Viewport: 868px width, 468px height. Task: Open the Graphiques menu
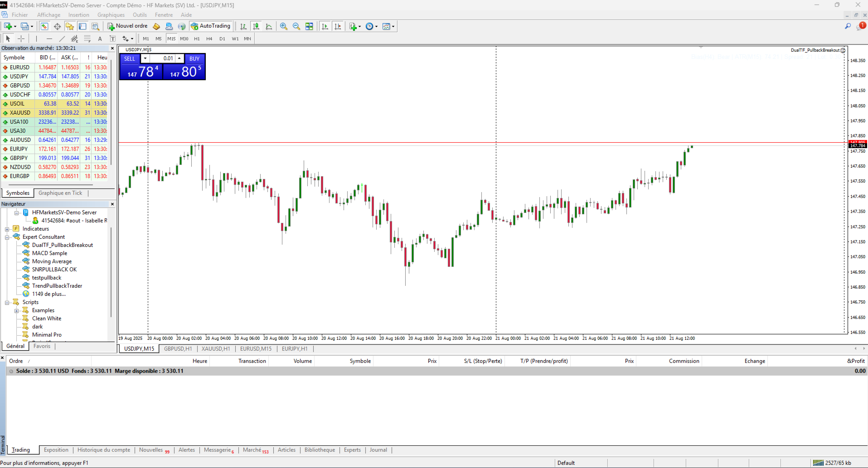click(111, 15)
